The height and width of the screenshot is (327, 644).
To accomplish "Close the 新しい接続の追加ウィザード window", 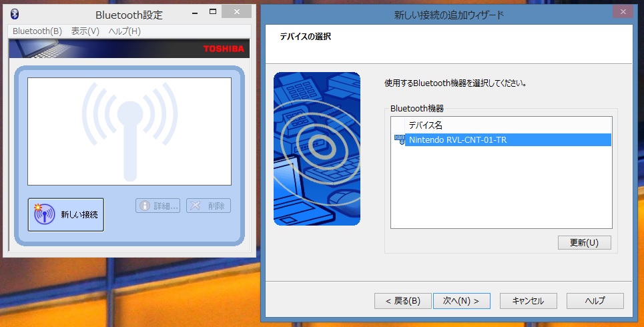I will coord(623,12).
